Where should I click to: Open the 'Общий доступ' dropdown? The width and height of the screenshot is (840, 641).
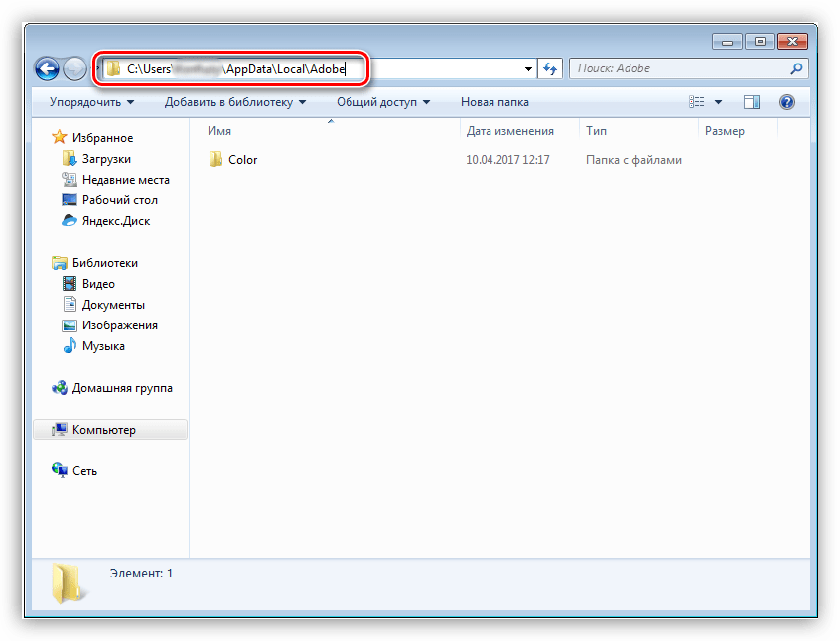tap(383, 102)
